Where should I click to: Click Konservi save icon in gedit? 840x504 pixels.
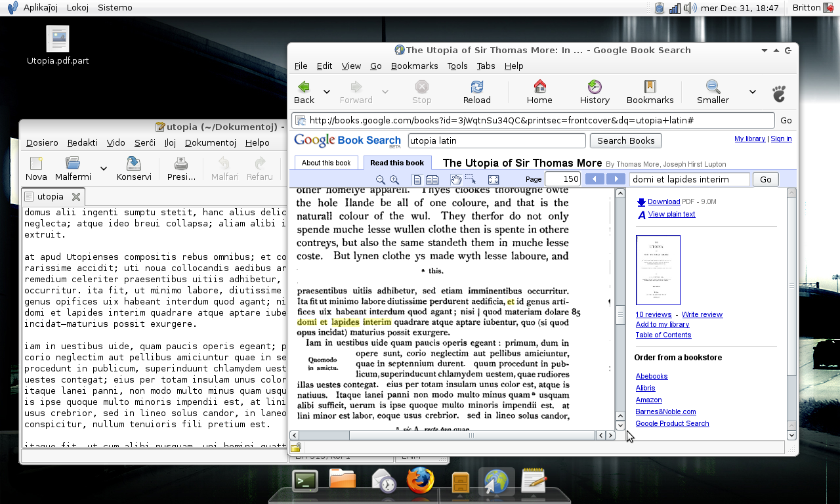[134, 164]
